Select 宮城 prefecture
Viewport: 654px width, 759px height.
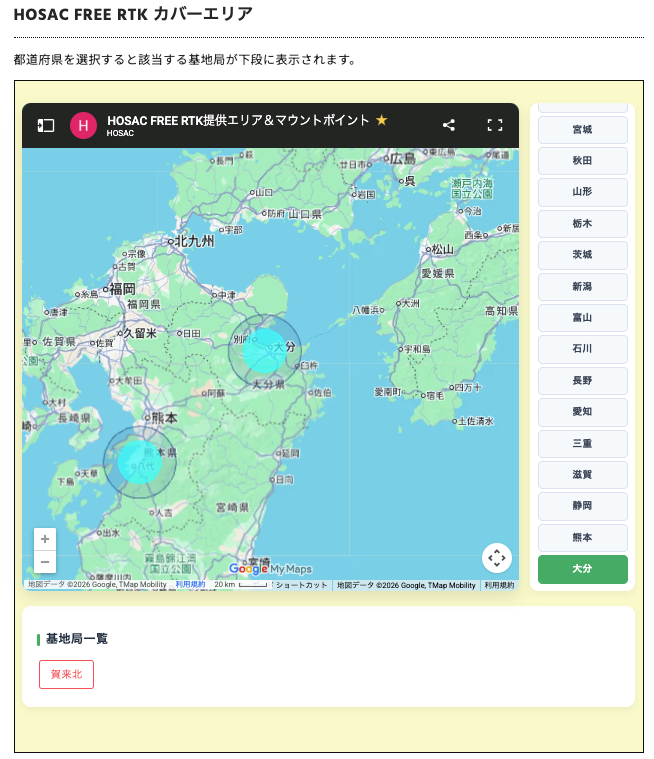click(583, 130)
